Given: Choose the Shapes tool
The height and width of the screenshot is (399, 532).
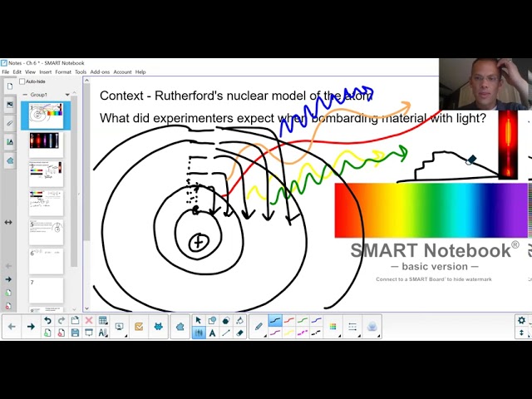Looking at the screenshot, I should pyautogui.click(x=213, y=320).
